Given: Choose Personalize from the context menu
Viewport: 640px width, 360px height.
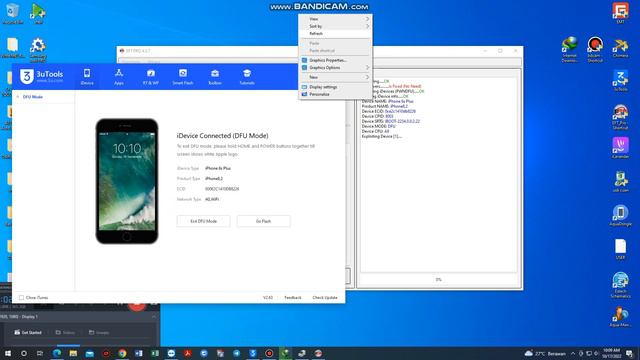Looking at the screenshot, I should click(335, 94).
